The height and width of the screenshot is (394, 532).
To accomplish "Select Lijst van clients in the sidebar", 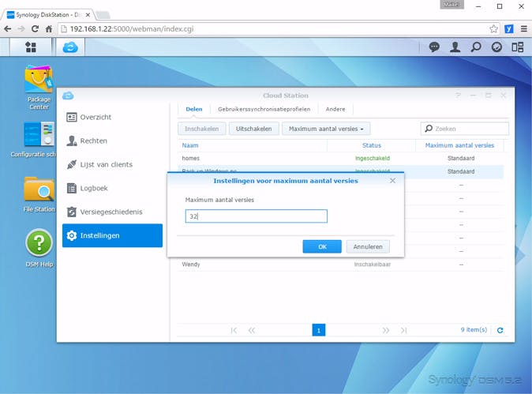I will pyautogui.click(x=113, y=164).
